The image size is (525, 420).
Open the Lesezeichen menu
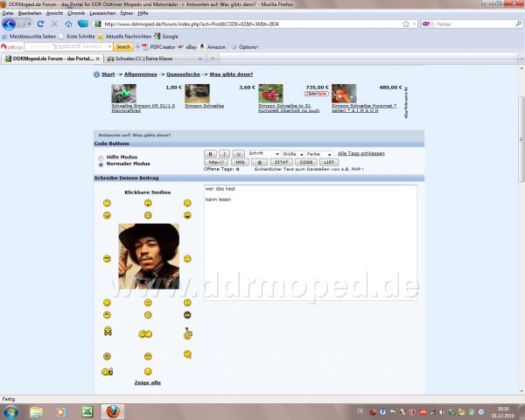101,13
